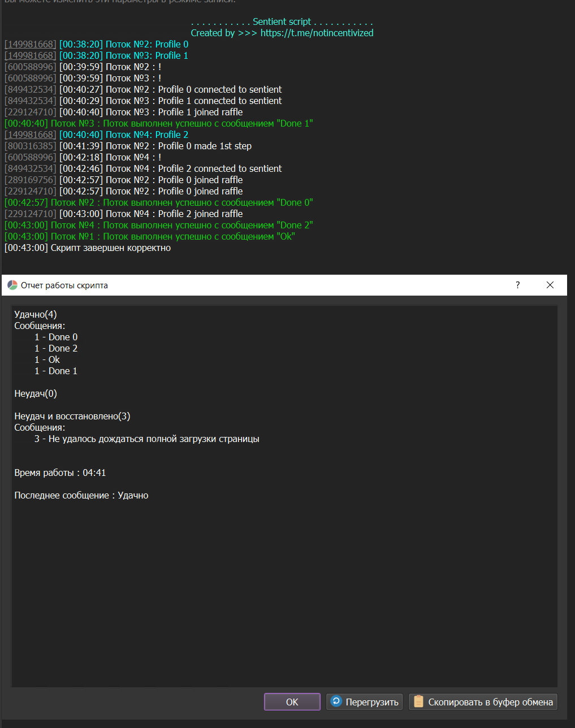Open the t.me/notincentivized link
The height and width of the screenshot is (728, 575).
317,33
